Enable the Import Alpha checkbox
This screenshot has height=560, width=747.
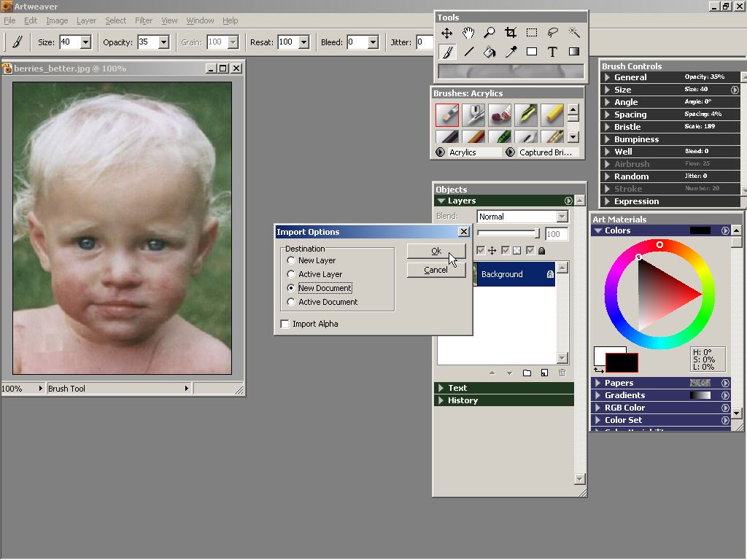(x=285, y=324)
